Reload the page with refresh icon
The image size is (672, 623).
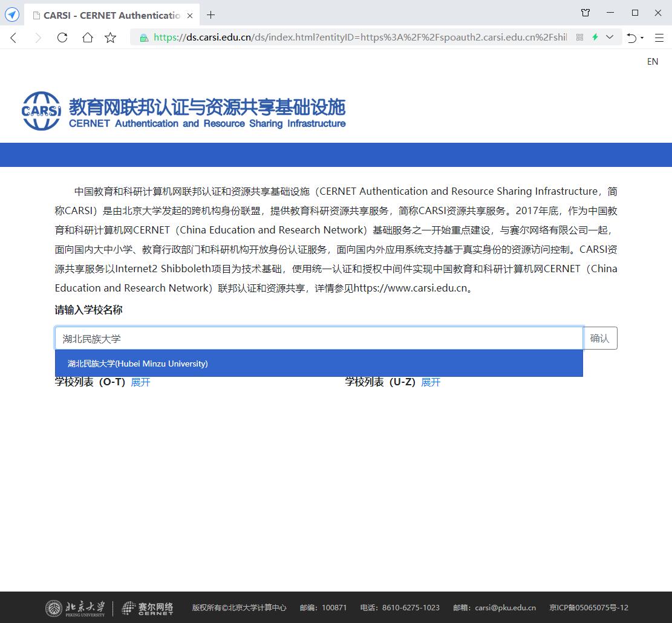coord(62,38)
